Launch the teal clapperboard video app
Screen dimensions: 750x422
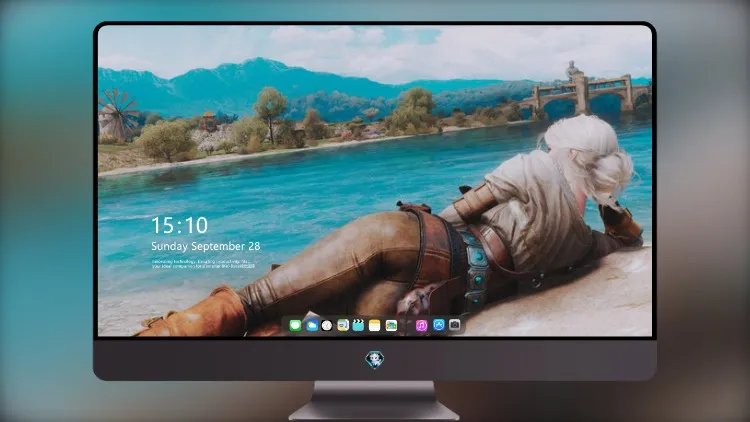358,326
